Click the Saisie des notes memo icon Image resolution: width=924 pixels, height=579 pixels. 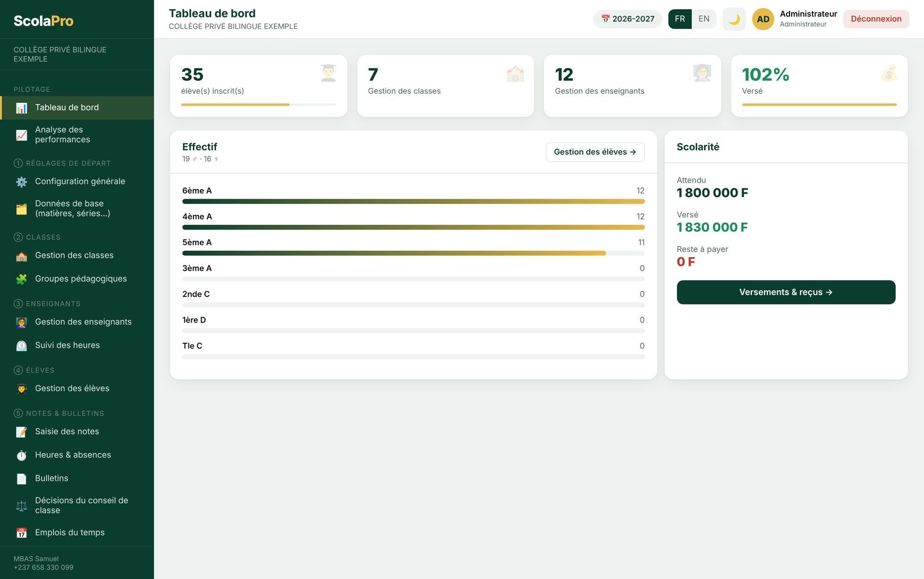pos(21,432)
